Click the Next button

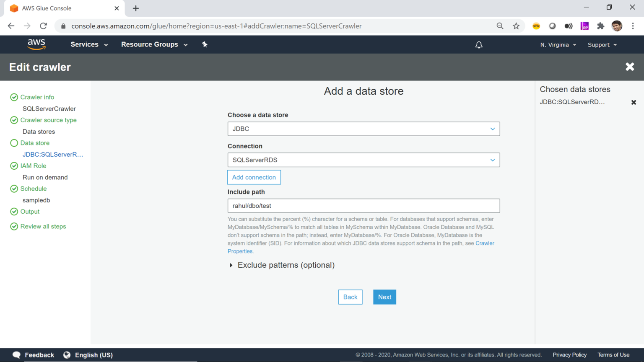[384, 297]
